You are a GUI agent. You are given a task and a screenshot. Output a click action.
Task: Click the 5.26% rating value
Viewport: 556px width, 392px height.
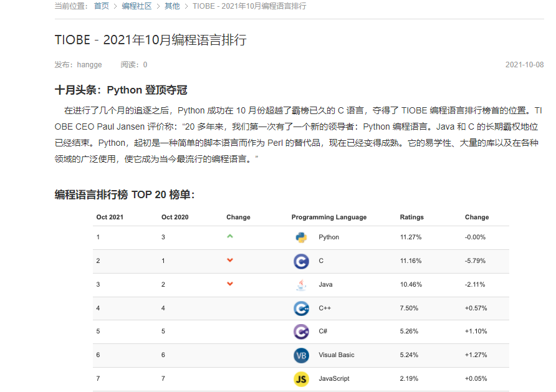pos(409,331)
